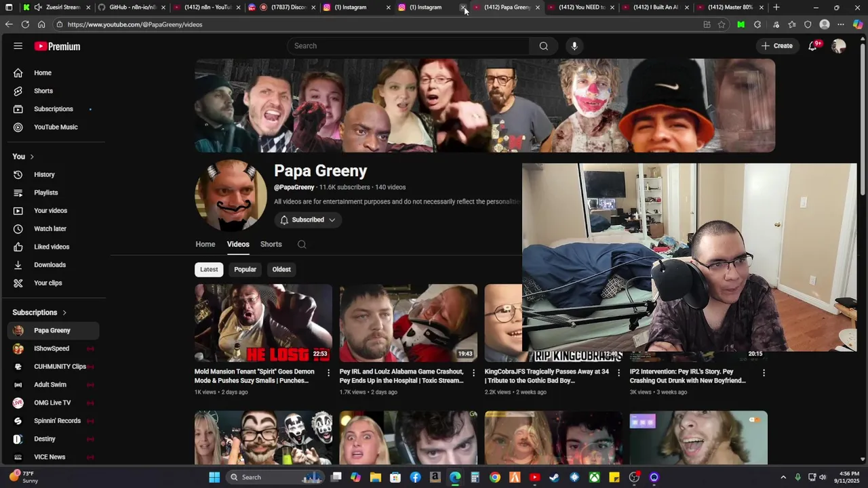The image size is (868, 488).
Task: Open KingCobraJFS Tragically Passes video title
Action: point(547,376)
